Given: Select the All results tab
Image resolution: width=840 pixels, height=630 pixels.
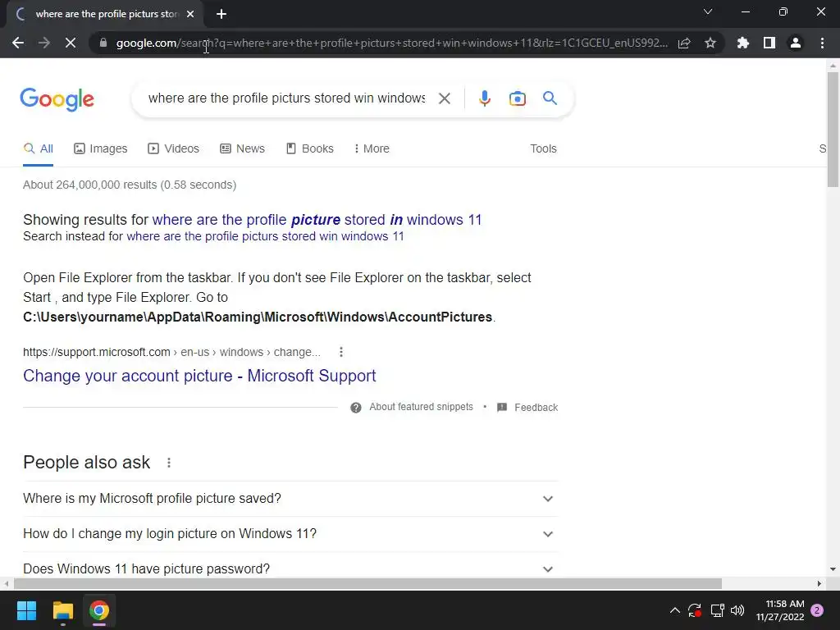Looking at the screenshot, I should point(38,148).
